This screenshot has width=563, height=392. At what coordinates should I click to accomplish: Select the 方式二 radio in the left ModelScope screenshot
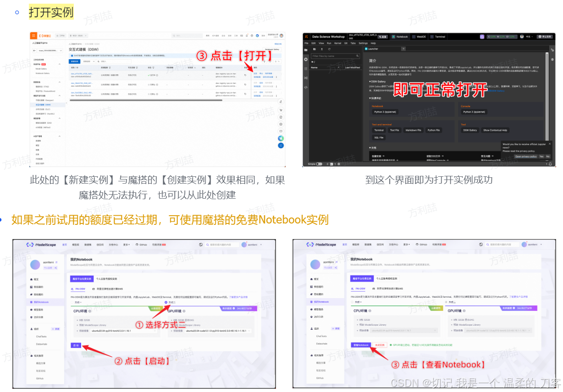[166, 303]
